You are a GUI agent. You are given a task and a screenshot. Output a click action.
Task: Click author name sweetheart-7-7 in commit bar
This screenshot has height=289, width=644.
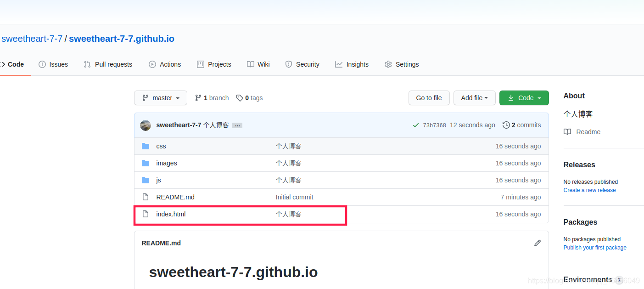(x=179, y=125)
